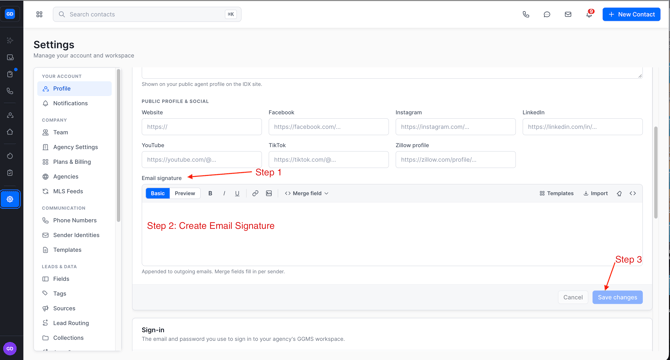Click the main content vertical scrollbar
The width and height of the screenshot is (670, 360).
[x=655, y=173]
